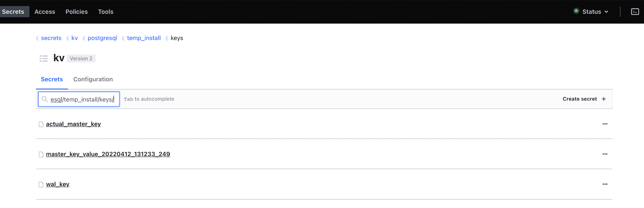644x208 pixels.
Task: Go to temp_install breadcrumb
Action: click(x=144, y=38)
